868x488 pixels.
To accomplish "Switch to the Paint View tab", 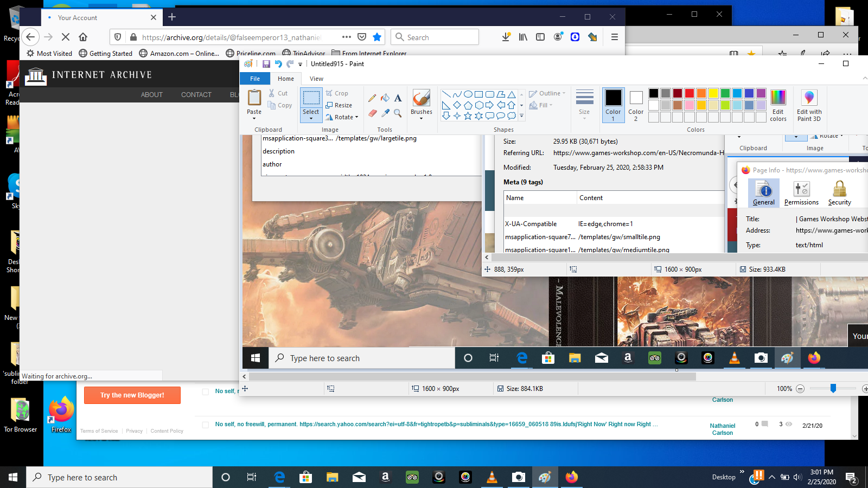I will (317, 79).
